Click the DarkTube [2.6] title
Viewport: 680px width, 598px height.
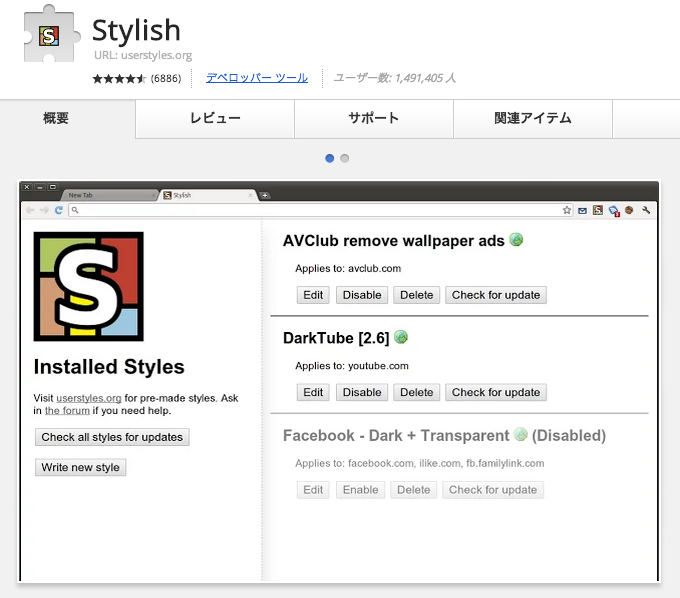tap(336, 338)
